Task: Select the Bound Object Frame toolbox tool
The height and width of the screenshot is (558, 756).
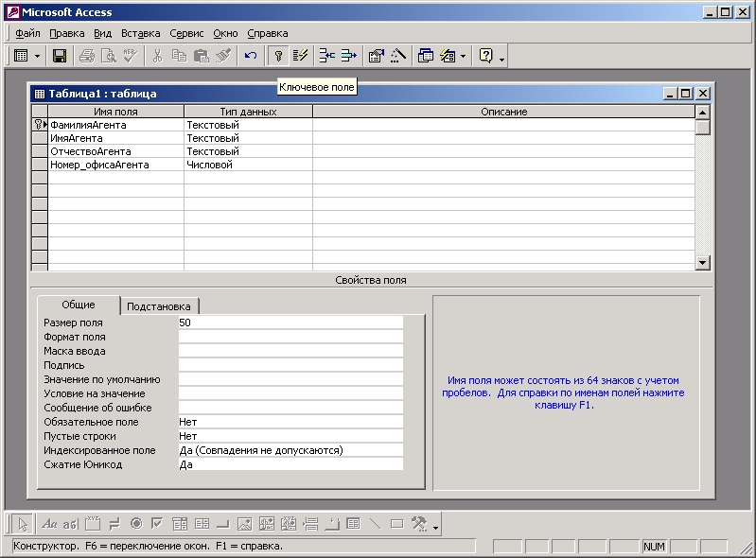Action: point(289,524)
